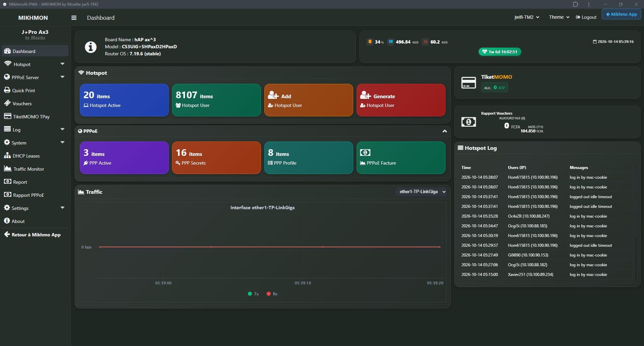Image resolution: width=644 pixels, height=346 pixels.
Task: Select interface from ether1-TP-LinkGiga dropdown
Action: (421, 191)
